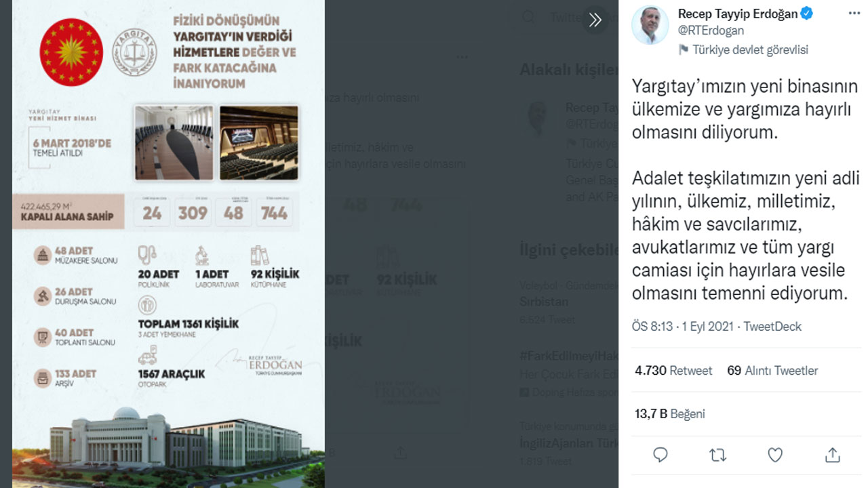The image size is (868, 488).
Task: Click the dimmed share icon under photo
Action: click(400, 452)
